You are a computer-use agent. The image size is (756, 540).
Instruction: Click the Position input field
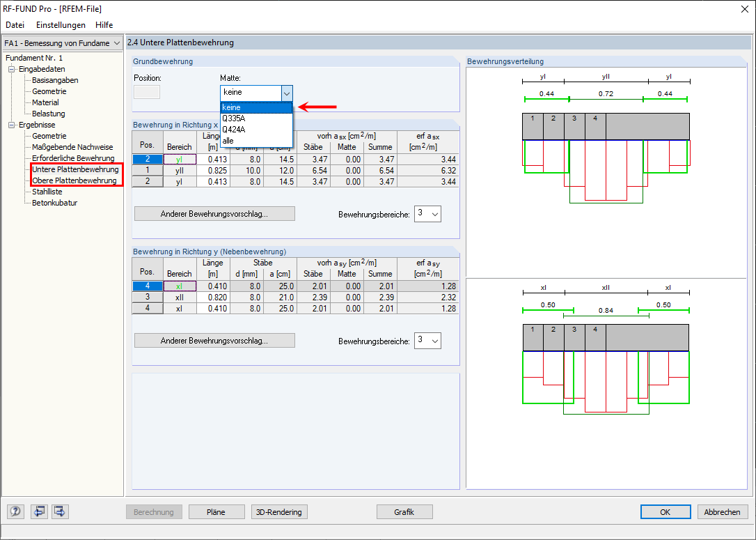[x=147, y=92]
